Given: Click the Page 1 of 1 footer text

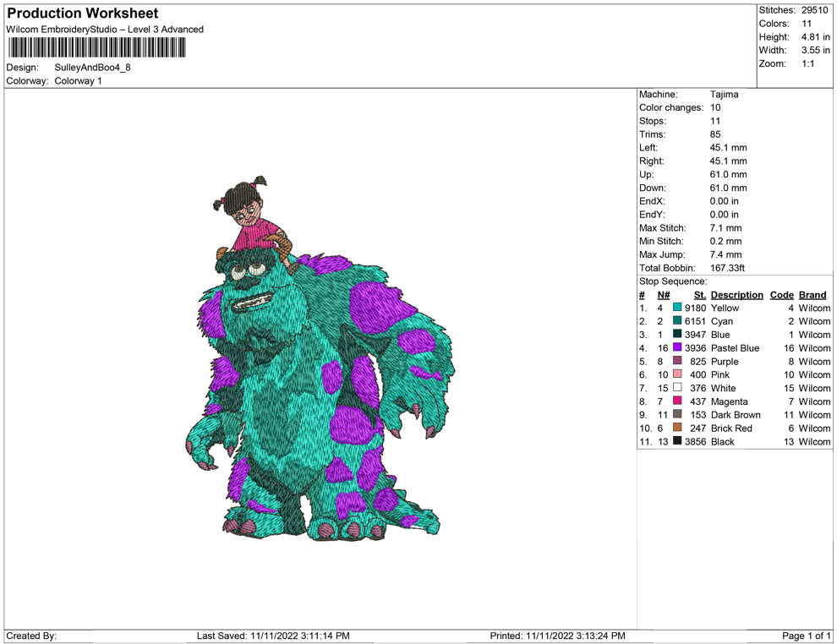Looking at the screenshot, I should (x=806, y=636).
